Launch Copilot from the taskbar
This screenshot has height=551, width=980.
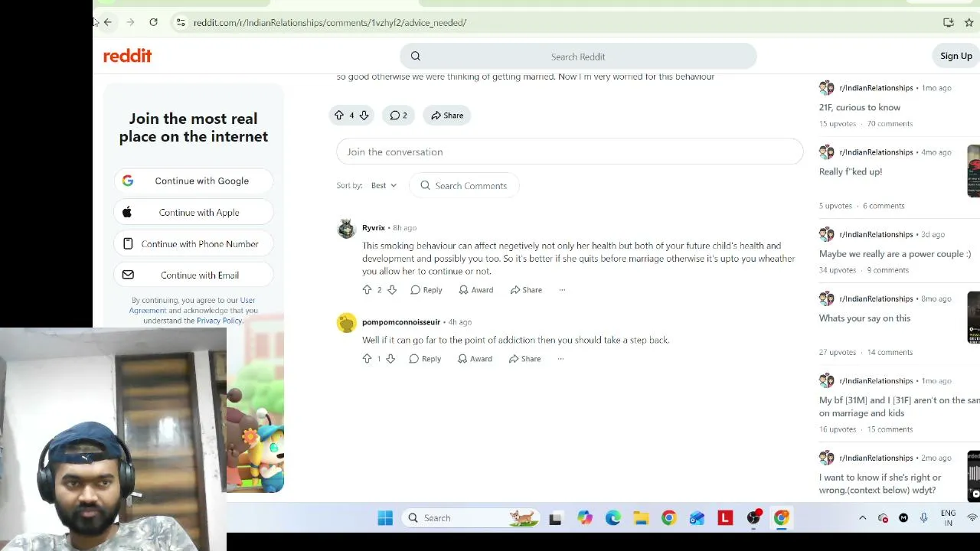[585, 518]
